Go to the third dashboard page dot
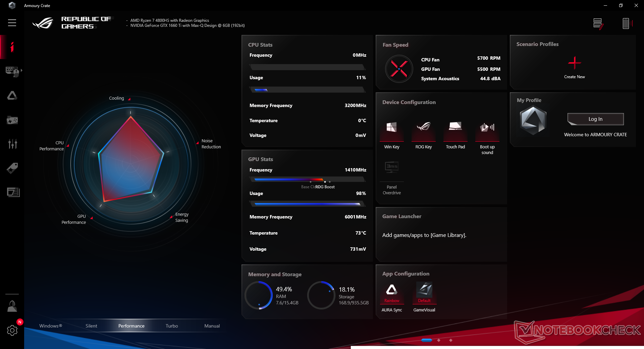 tap(451, 340)
